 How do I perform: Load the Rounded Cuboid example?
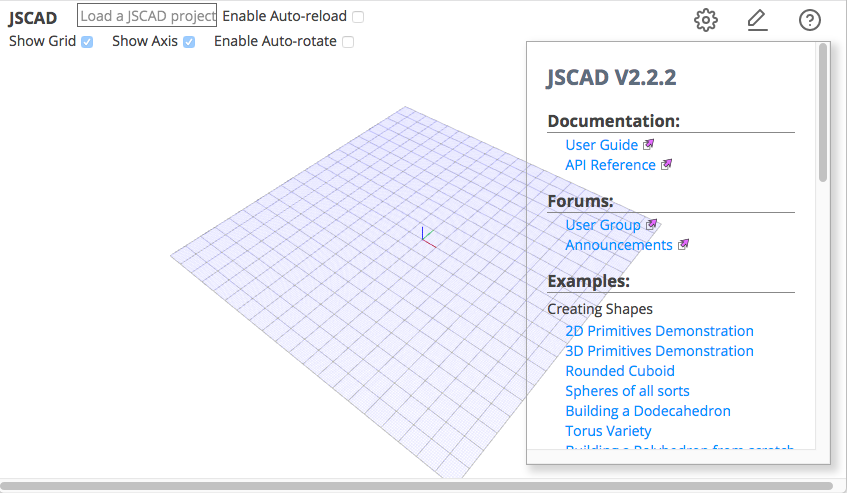click(x=620, y=371)
